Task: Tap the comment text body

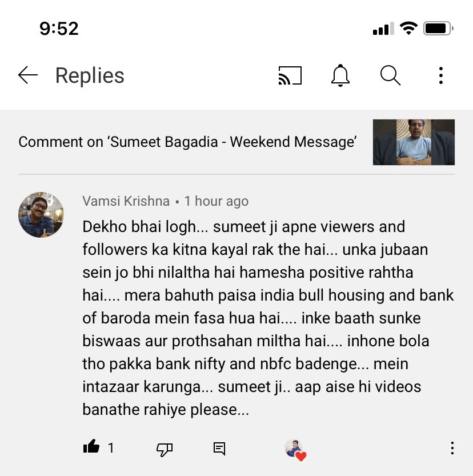Action: [x=268, y=318]
